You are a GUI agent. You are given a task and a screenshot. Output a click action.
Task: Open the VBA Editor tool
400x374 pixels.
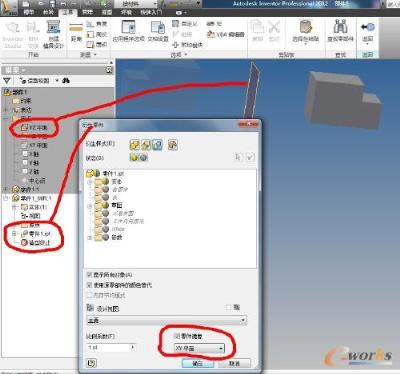pyautogui.click(x=226, y=34)
